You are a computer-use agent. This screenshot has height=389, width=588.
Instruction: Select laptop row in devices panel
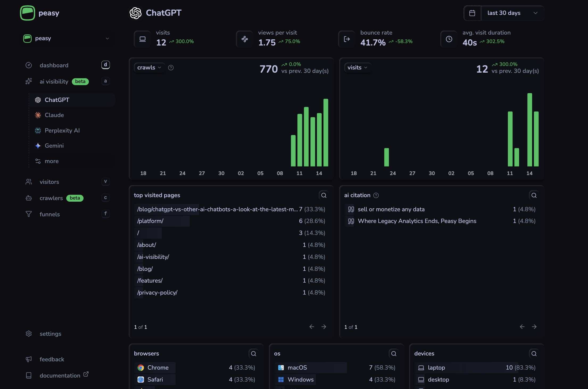pos(477,368)
